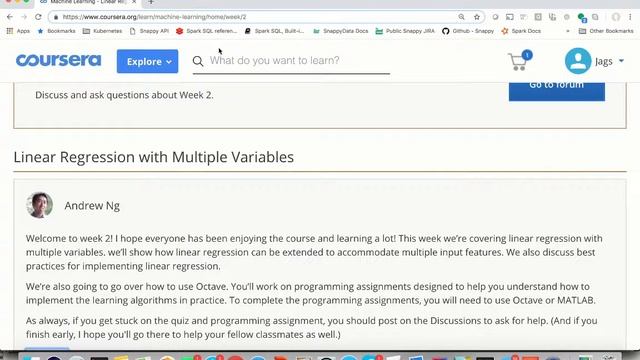
Task: Click the green extension icon with blue badge
Action: (582, 18)
